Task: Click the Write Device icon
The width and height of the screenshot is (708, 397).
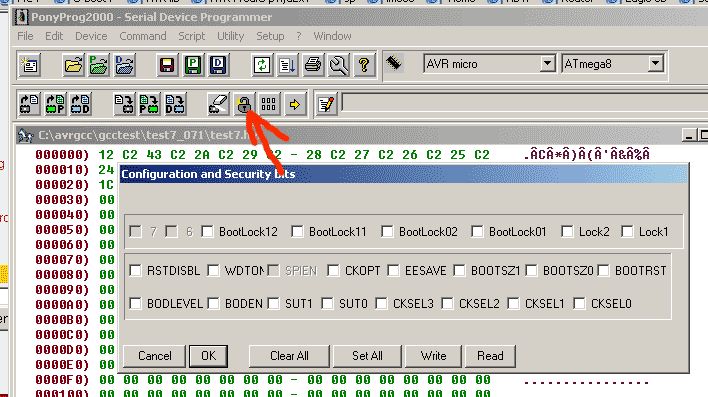Action: pos(124,104)
